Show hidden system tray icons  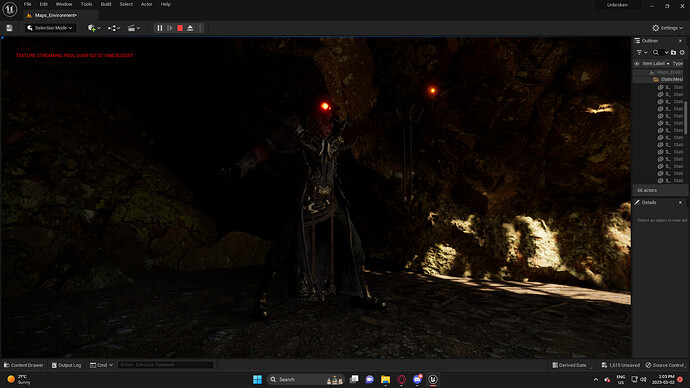(x=596, y=380)
